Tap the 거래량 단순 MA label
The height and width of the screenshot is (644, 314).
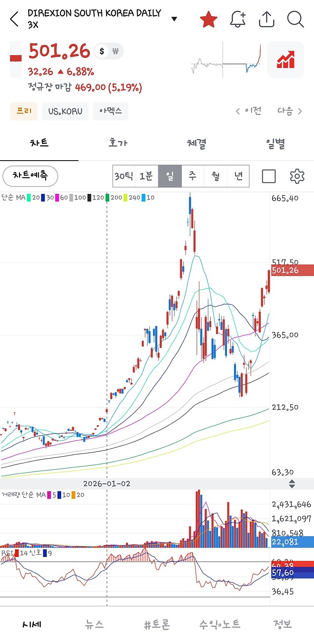tap(23, 495)
